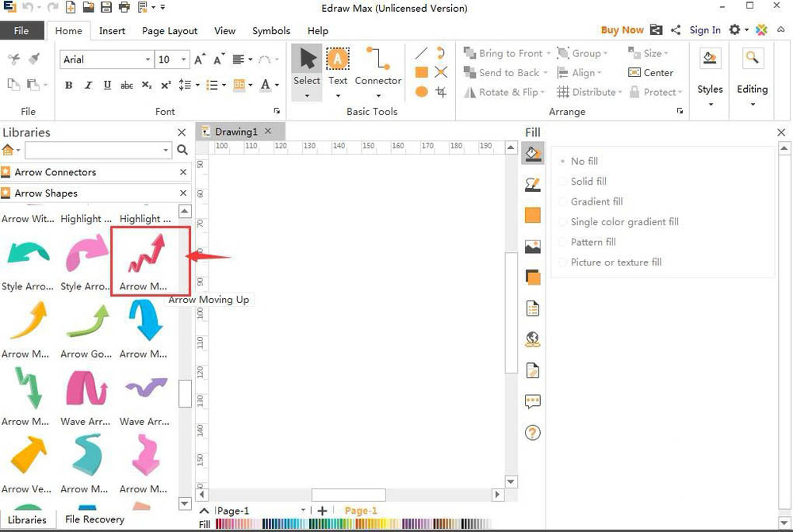Image resolution: width=793 pixels, height=532 pixels.
Task: Pick the ellipse shape tool
Action: point(421,91)
